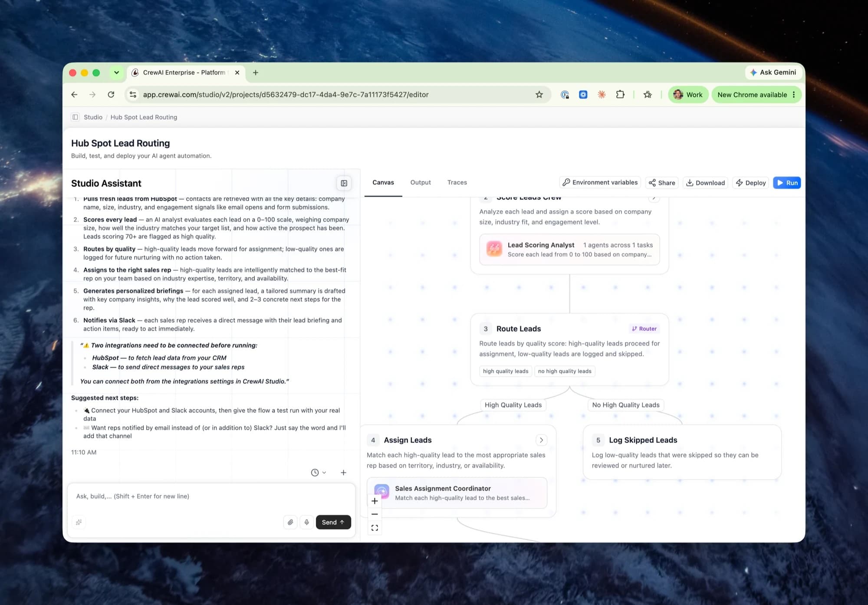This screenshot has height=605, width=868.
Task: Open the Sales Assignment Coordinator agent card
Action: pos(457,493)
